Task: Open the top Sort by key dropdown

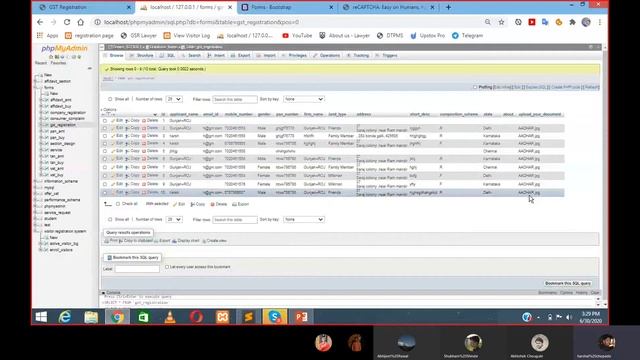Action: [304, 99]
